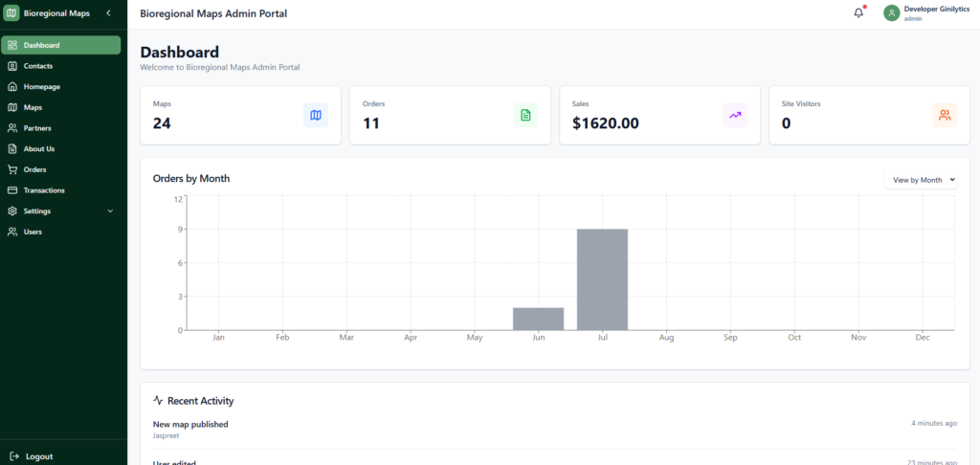Click the June bar in chart
The height and width of the screenshot is (465, 980).
point(538,319)
